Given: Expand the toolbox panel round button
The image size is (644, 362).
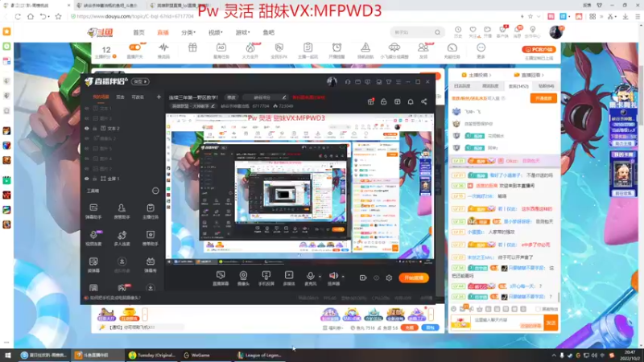Looking at the screenshot, I should coord(155,191).
